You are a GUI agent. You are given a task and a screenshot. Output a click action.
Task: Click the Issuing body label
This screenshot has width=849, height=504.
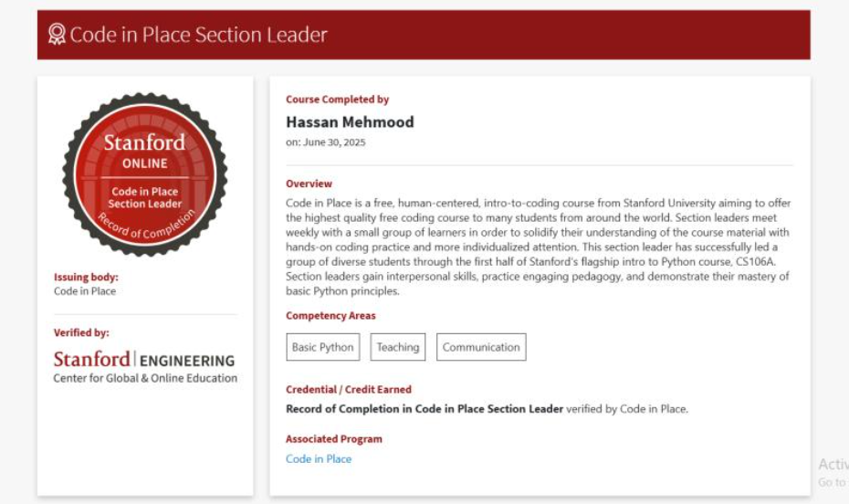pos(86,277)
